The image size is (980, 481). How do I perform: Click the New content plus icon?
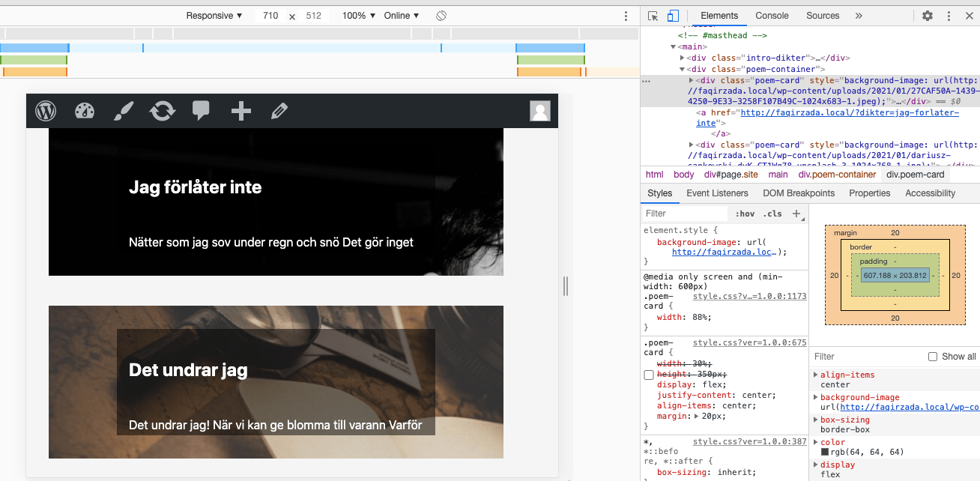tap(241, 112)
